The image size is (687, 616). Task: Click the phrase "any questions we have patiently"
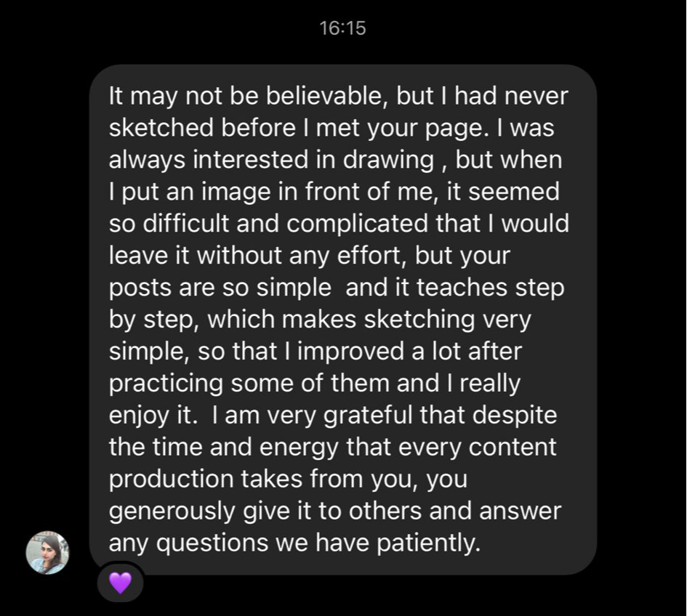(294, 543)
